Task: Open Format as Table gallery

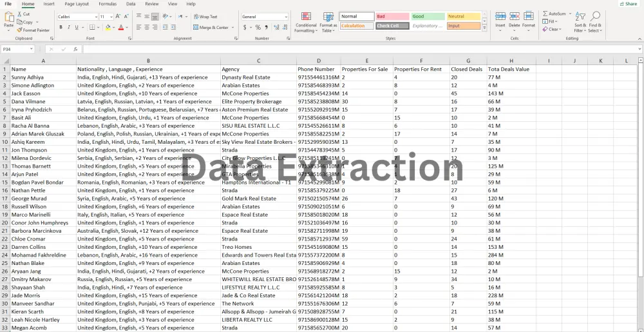Action: tap(328, 22)
